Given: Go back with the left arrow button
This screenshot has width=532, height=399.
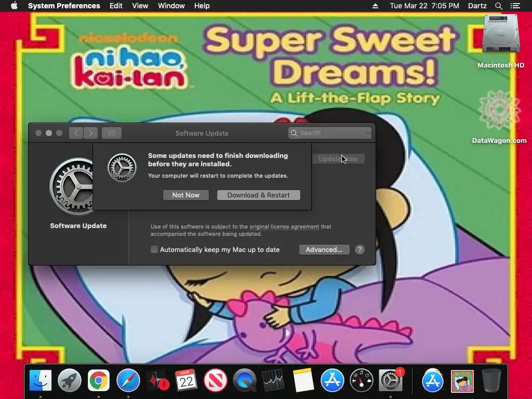Looking at the screenshot, I should point(76,133).
